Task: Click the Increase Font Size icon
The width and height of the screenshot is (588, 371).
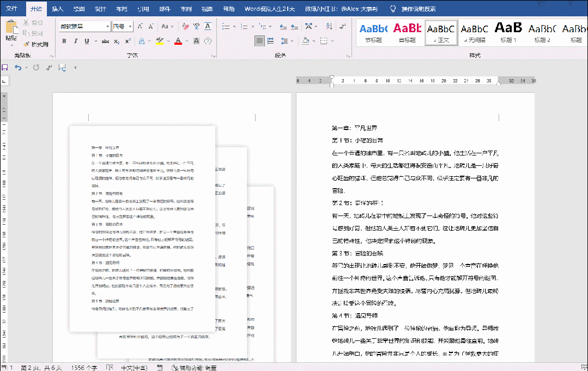Action: click(x=140, y=27)
